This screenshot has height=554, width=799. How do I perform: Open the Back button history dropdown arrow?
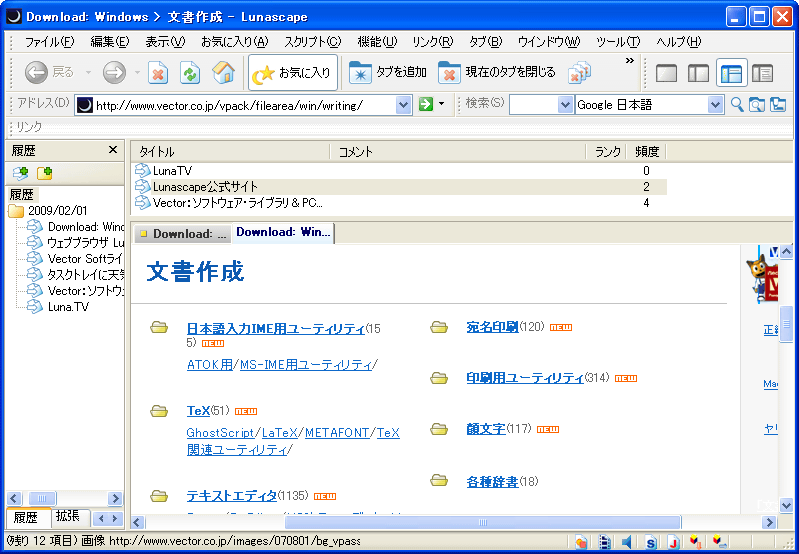88,73
